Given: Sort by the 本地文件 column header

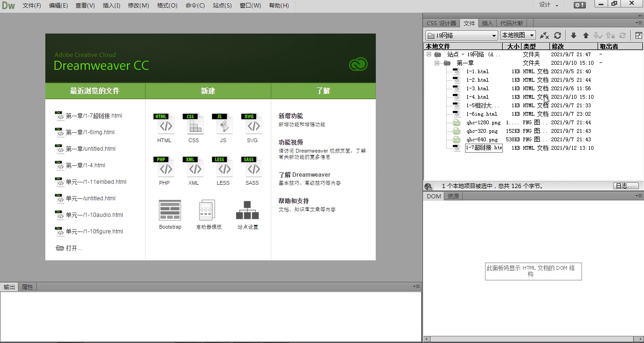Looking at the screenshot, I should point(463,46).
